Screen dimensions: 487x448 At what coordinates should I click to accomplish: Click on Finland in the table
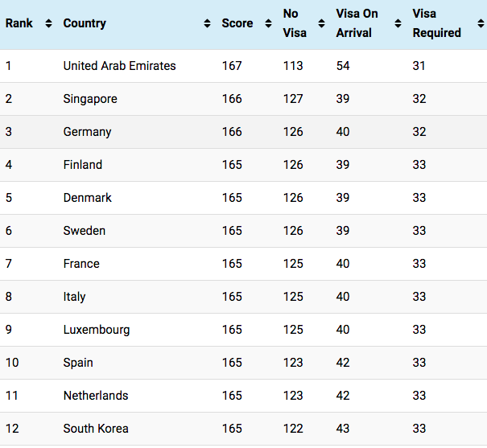[x=83, y=165]
